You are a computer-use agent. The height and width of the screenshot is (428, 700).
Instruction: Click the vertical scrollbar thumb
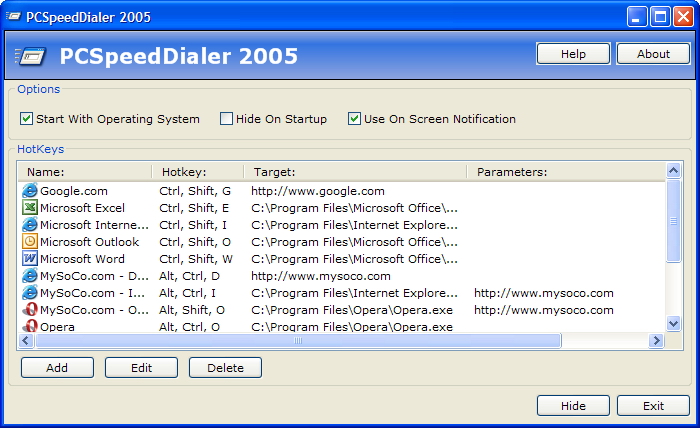pyautogui.click(x=674, y=221)
